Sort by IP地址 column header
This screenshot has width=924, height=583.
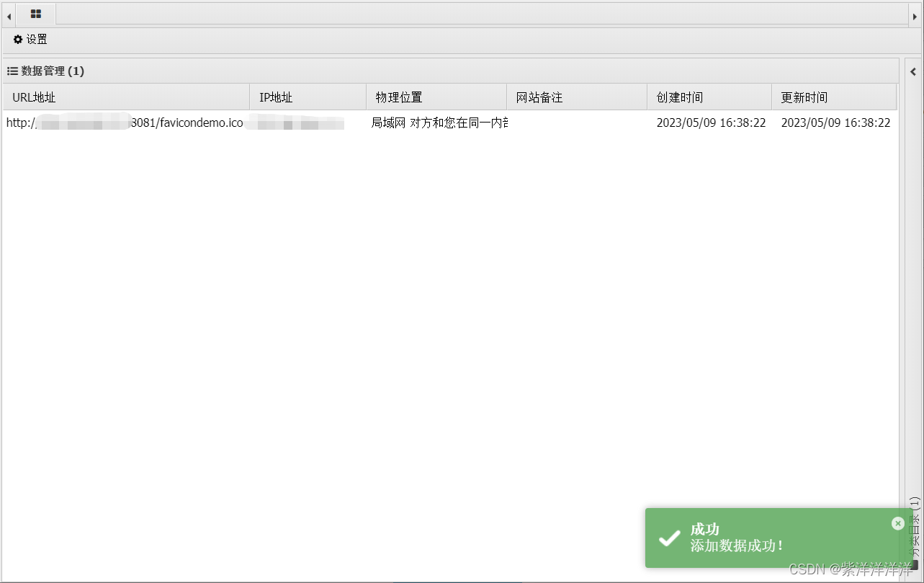pos(308,97)
